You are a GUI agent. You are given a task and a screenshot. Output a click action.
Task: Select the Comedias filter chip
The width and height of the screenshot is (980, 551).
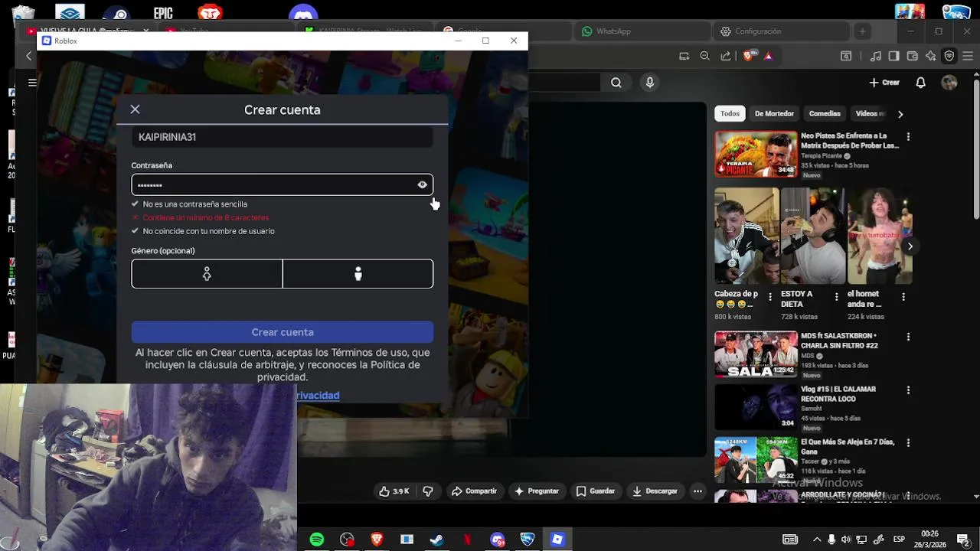pos(825,113)
